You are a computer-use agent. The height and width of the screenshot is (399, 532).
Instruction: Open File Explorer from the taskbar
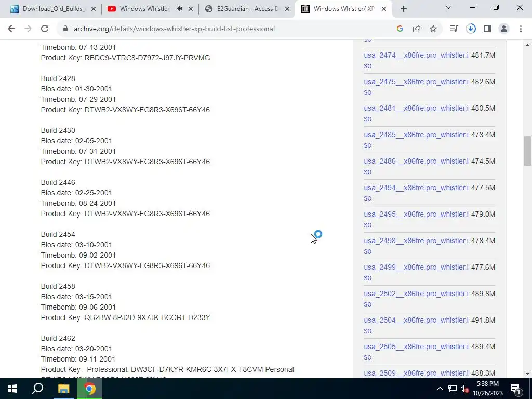[63, 389]
